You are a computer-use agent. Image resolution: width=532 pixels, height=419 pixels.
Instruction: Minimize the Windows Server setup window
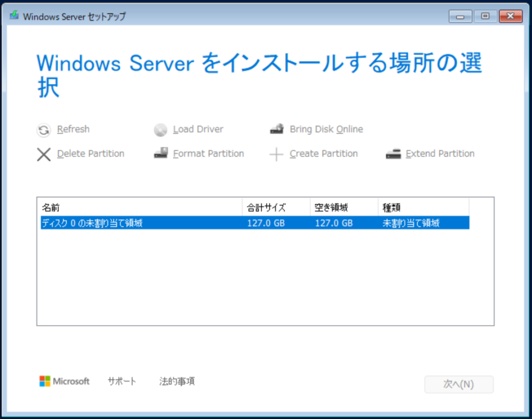click(x=460, y=16)
